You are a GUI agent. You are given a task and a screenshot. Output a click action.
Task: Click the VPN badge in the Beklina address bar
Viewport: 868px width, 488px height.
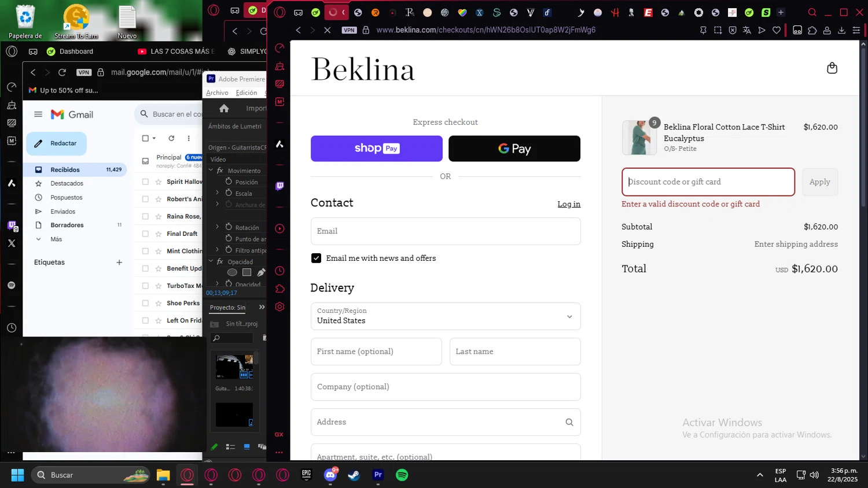coord(350,30)
